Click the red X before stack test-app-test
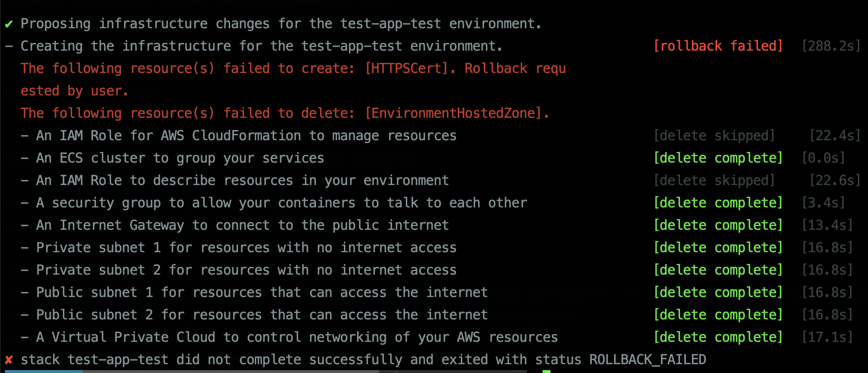The image size is (868, 373). [9, 360]
